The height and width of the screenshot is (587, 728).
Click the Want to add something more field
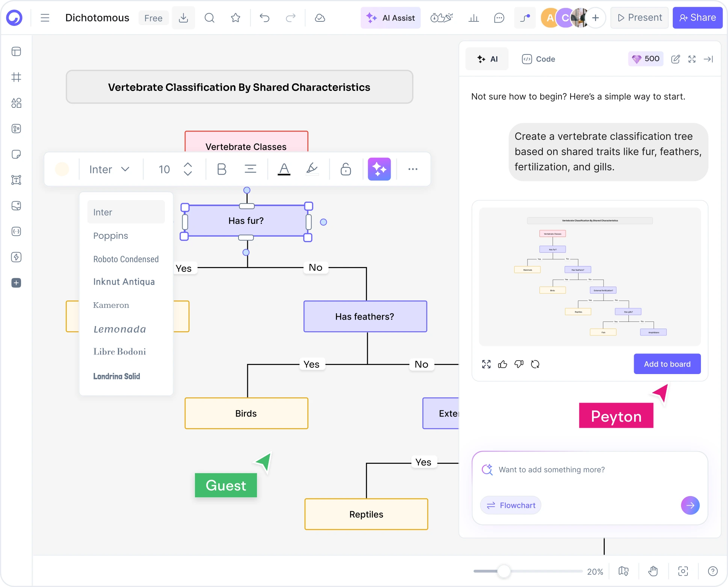551,469
